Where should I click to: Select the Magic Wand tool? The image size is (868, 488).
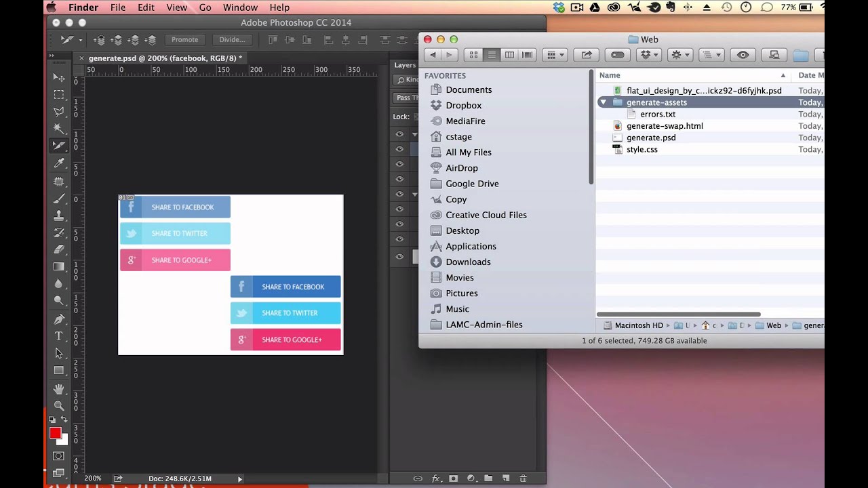[59, 128]
